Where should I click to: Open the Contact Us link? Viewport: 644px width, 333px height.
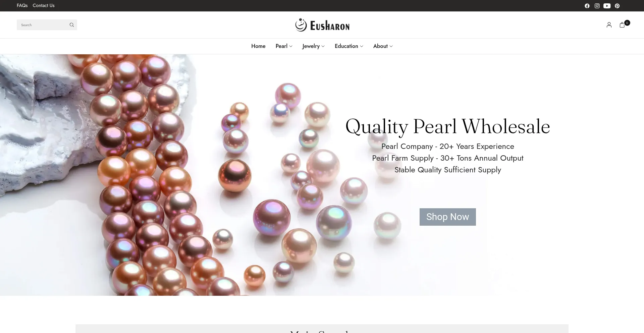coord(44,6)
